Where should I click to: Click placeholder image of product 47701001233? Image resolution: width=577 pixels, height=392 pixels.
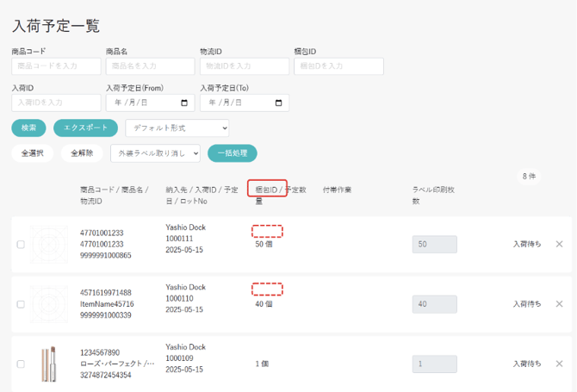(x=49, y=245)
